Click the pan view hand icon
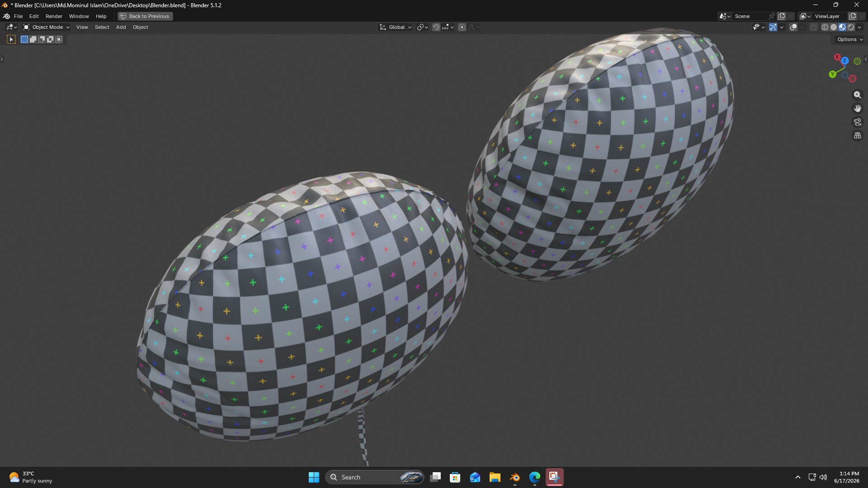Screen dimensions: 868x488 click(857, 108)
